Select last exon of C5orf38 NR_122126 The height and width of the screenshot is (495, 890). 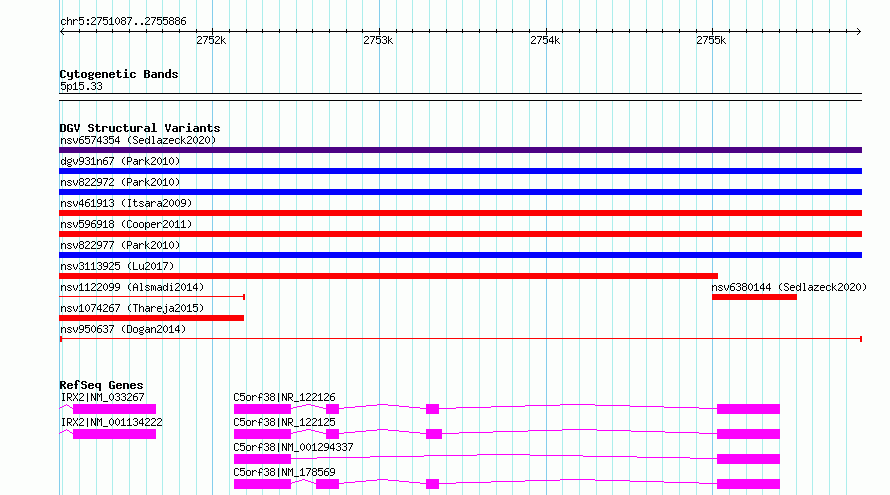pyautogui.click(x=748, y=409)
